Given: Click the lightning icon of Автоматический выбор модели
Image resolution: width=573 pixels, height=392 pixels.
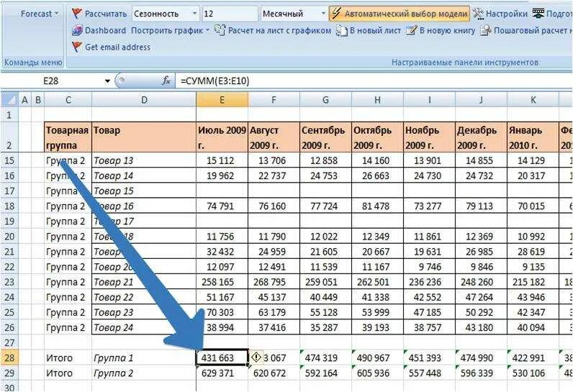Looking at the screenshot, I should pyautogui.click(x=337, y=14).
